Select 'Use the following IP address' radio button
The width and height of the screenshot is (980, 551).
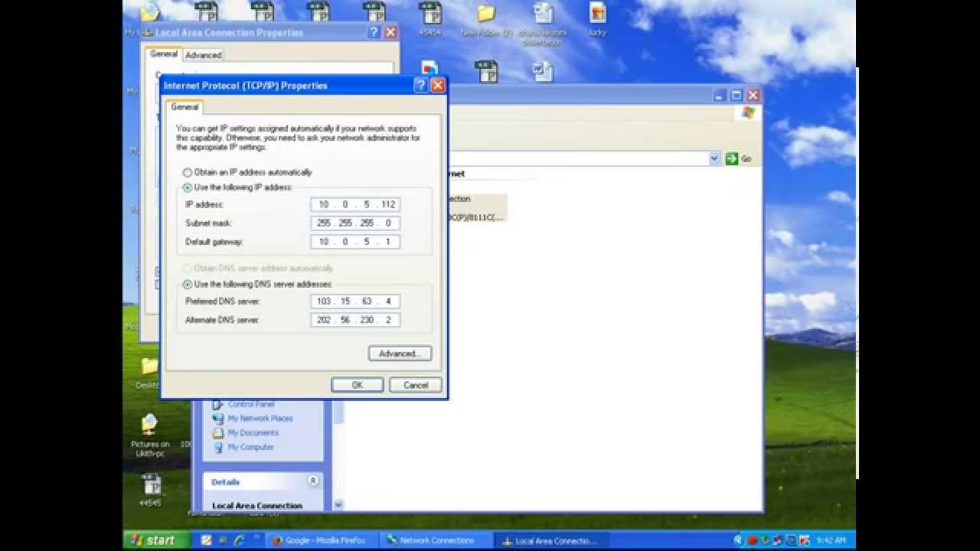click(x=188, y=187)
